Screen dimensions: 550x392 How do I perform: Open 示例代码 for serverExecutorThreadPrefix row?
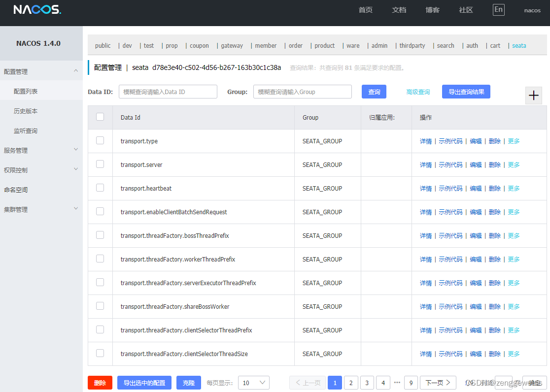pyautogui.click(x=451, y=283)
